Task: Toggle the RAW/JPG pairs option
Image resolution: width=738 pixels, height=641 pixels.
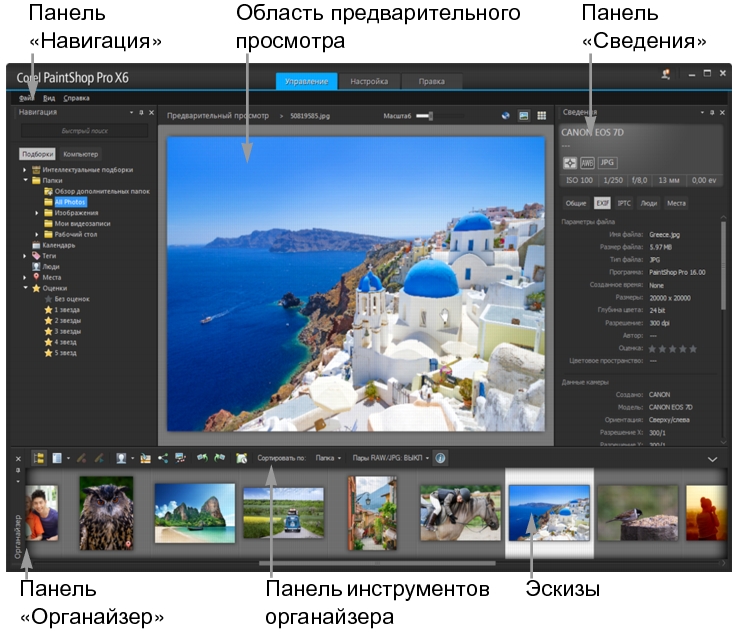Action: [x=391, y=458]
